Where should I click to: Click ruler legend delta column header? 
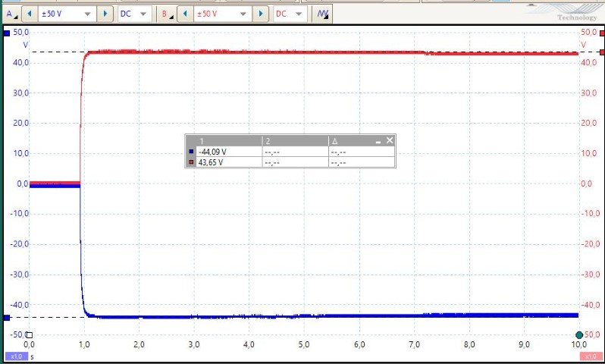(334, 141)
